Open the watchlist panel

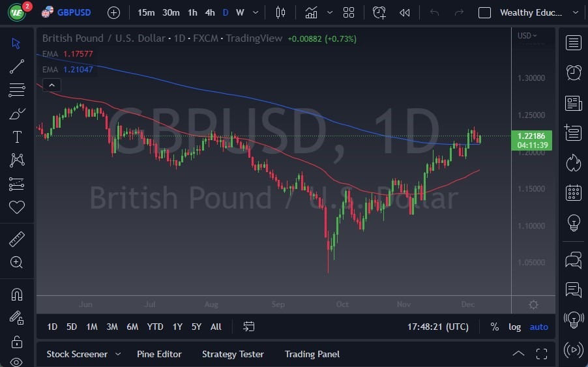click(x=574, y=43)
